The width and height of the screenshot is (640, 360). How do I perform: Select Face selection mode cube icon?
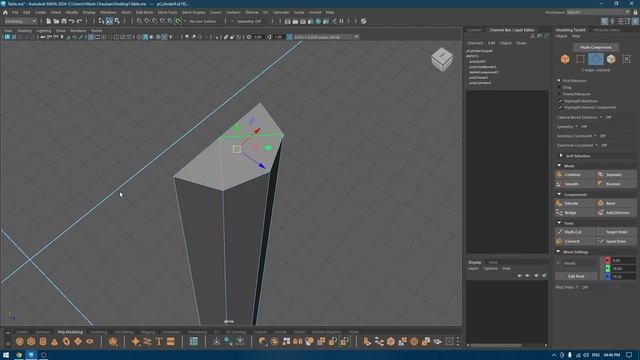[611, 59]
